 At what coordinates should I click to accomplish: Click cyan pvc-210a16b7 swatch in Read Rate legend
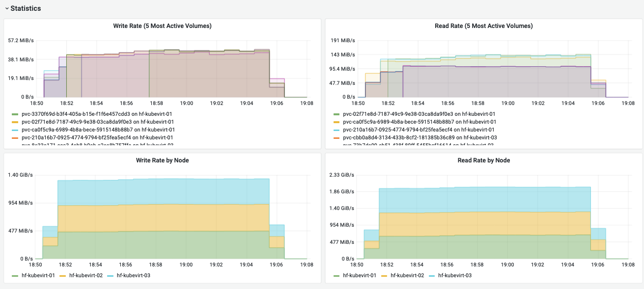coord(336,130)
